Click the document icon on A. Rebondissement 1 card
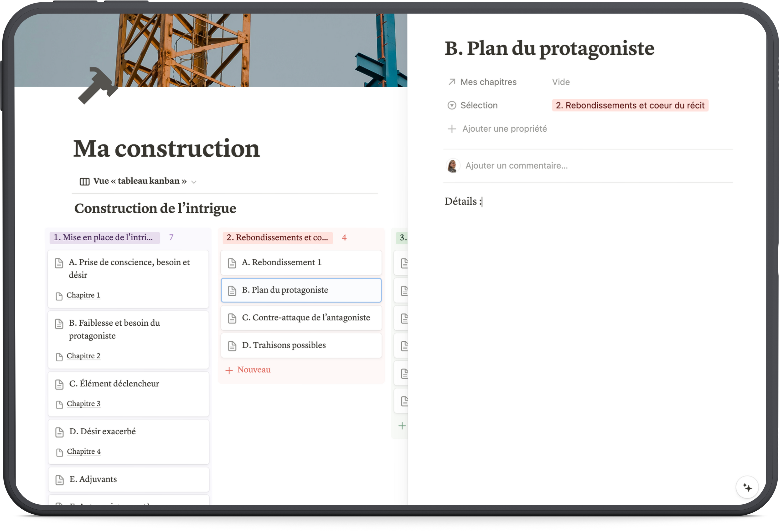 click(232, 263)
